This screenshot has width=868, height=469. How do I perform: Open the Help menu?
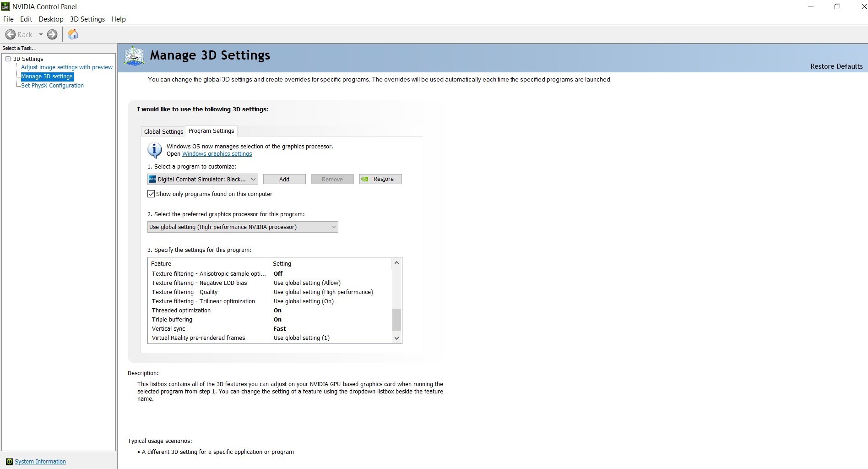pyautogui.click(x=119, y=19)
